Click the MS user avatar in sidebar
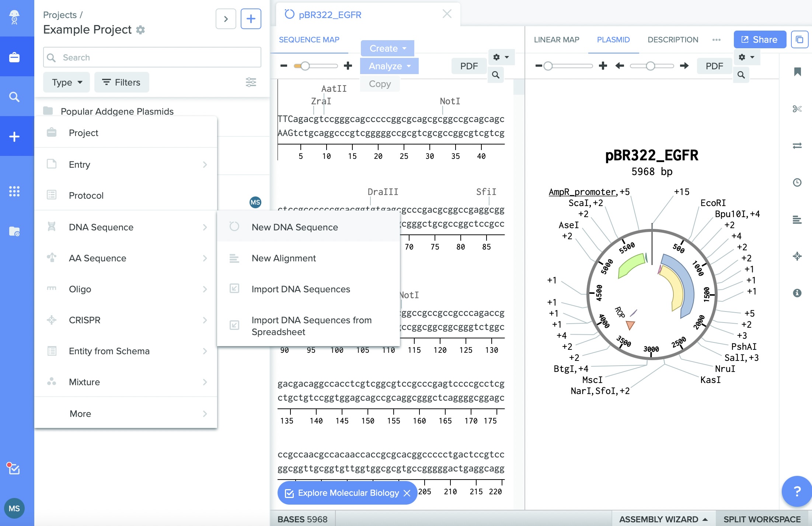The height and width of the screenshot is (526, 812). click(14, 508)
